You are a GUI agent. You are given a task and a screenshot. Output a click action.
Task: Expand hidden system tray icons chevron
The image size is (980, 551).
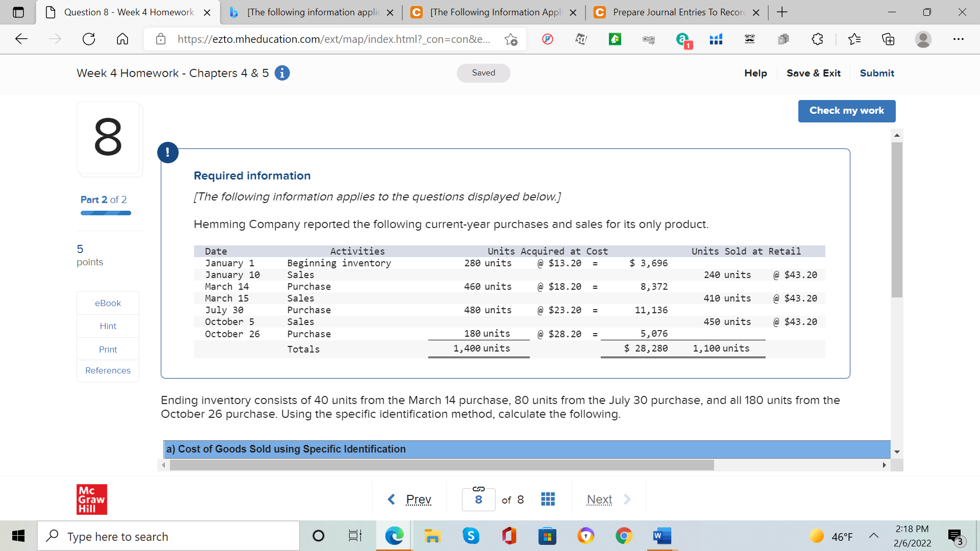pos(874,536)
